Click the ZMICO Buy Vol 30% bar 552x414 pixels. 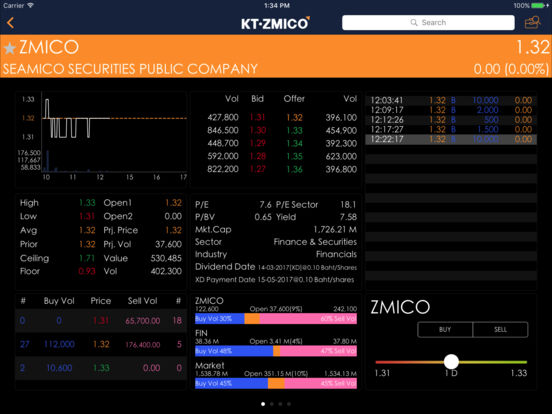[220, 319]
